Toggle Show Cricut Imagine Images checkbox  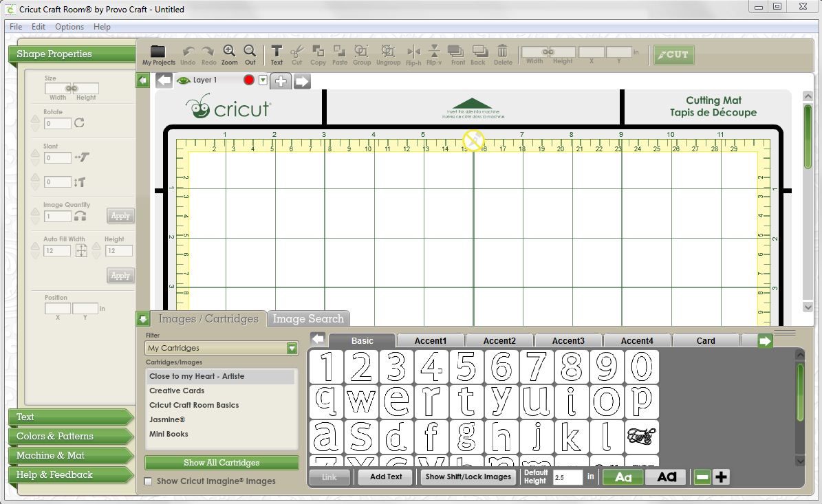click(149, 481)
